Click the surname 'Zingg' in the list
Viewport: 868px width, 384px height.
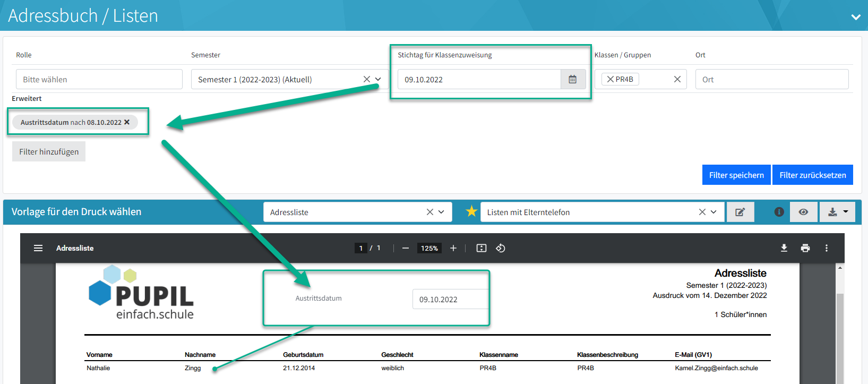click(x=193, y=368)
